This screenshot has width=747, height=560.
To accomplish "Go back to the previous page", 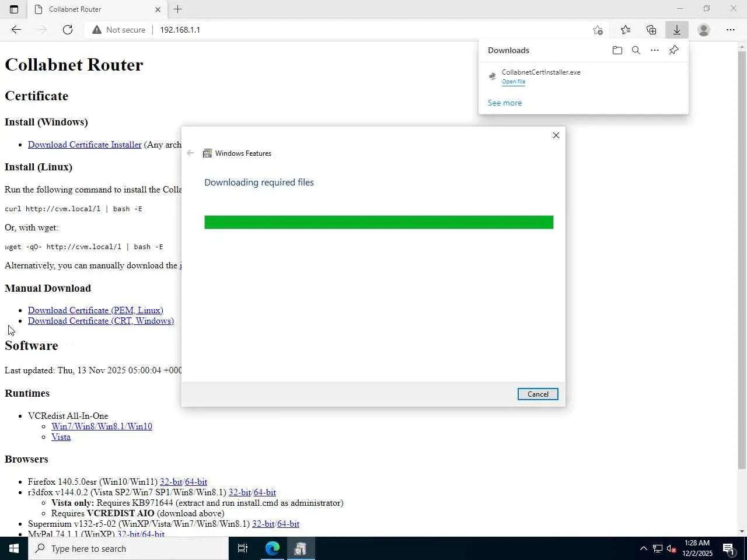I will pos(16,30).
